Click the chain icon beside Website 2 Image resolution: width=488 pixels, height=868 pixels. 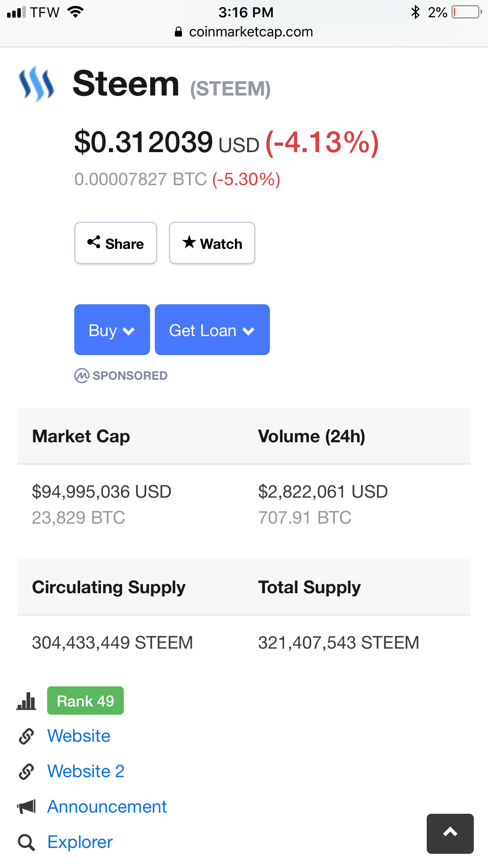(x=26, y=771)
